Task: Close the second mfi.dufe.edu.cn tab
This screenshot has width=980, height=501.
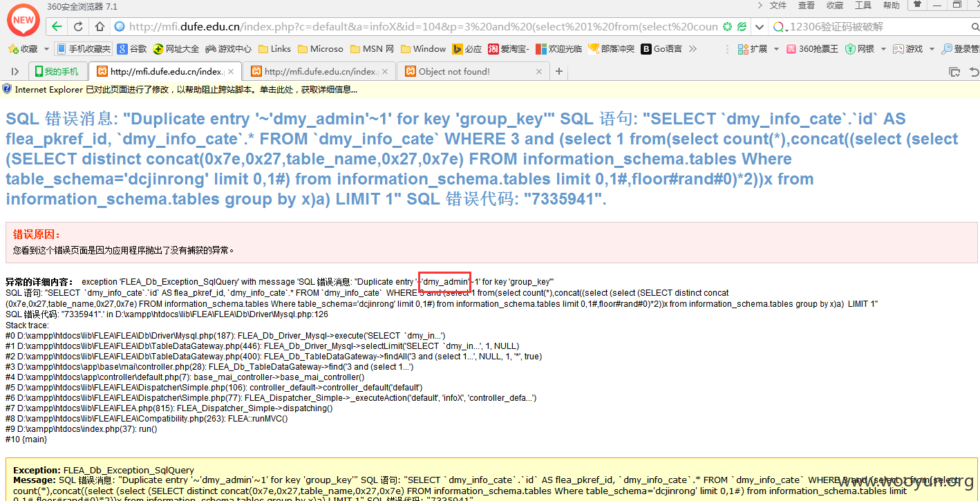Action: (x=386, y=71)
